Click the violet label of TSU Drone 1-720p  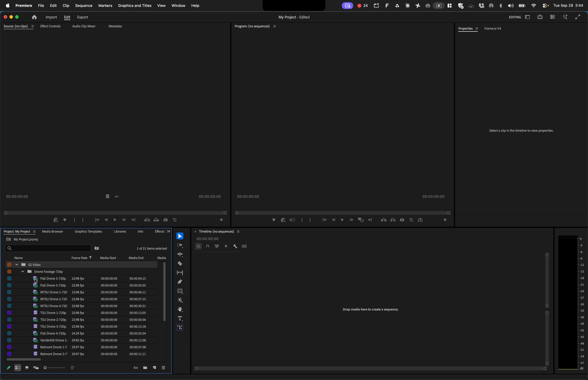[x=9, y=313]
